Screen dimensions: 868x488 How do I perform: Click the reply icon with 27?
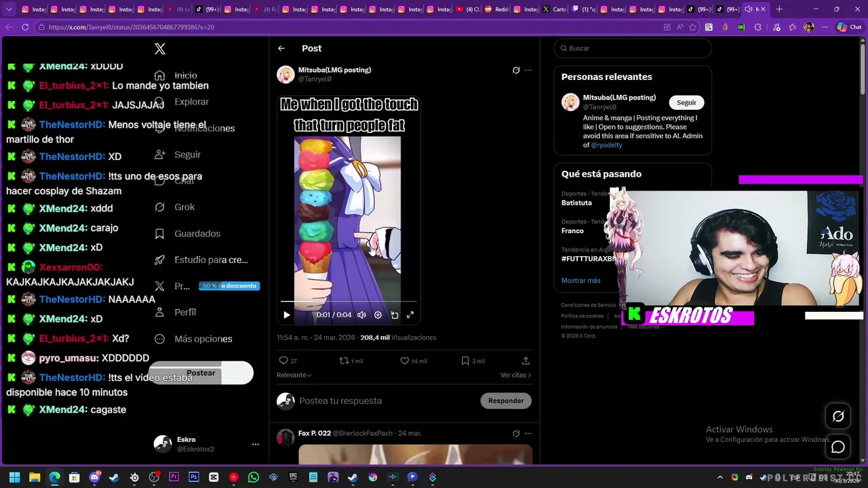pos(288,361)
